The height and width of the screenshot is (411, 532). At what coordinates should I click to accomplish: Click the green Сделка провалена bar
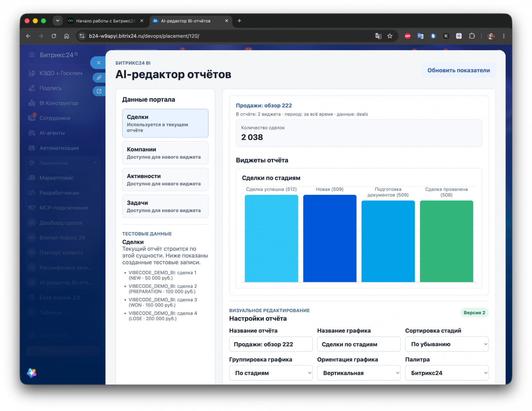(446, 241)
